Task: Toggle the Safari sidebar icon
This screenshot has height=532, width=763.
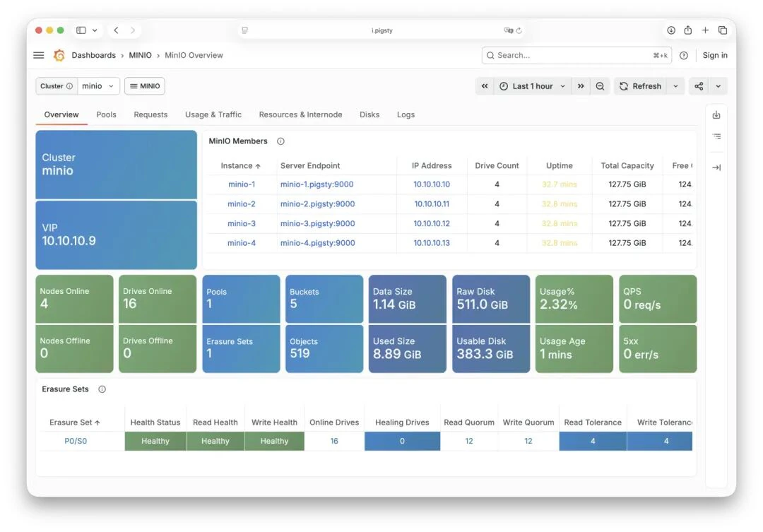Action: (x=81, y=30)
